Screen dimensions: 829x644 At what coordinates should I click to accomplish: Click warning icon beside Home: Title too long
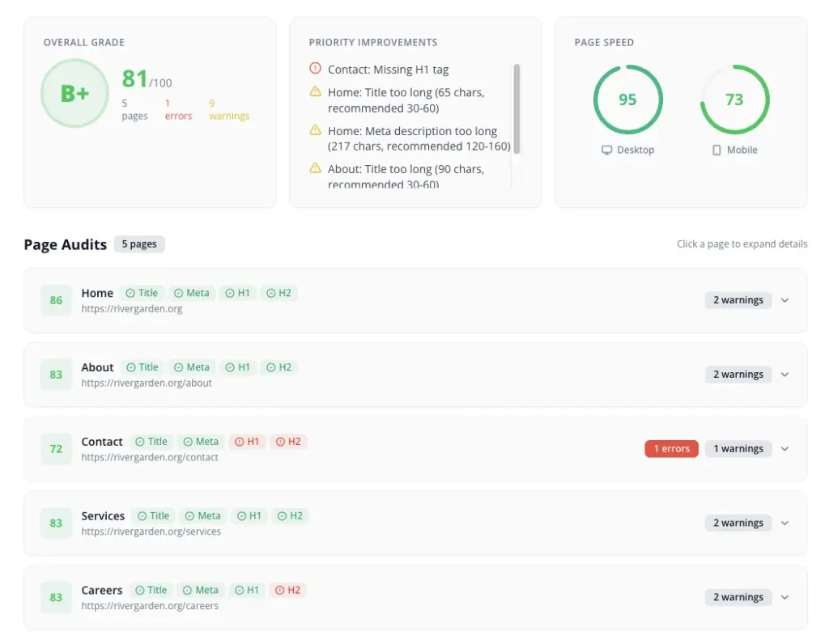315,91
